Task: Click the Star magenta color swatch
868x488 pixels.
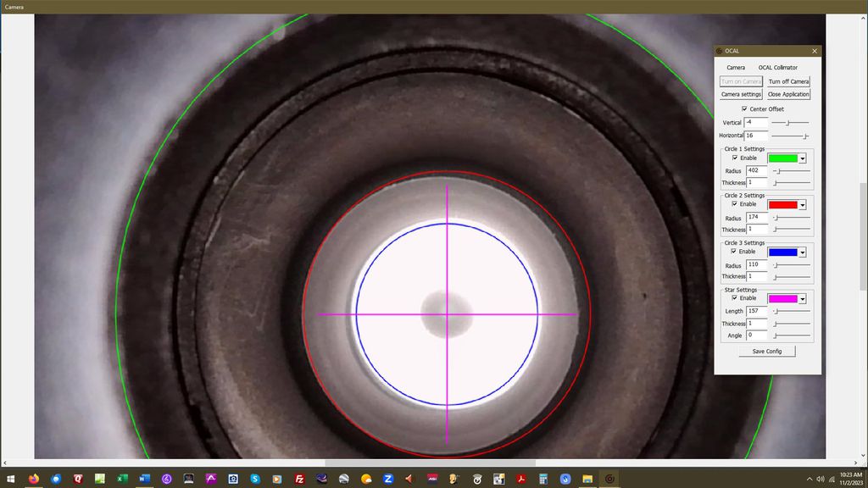Action: point(782,299)
